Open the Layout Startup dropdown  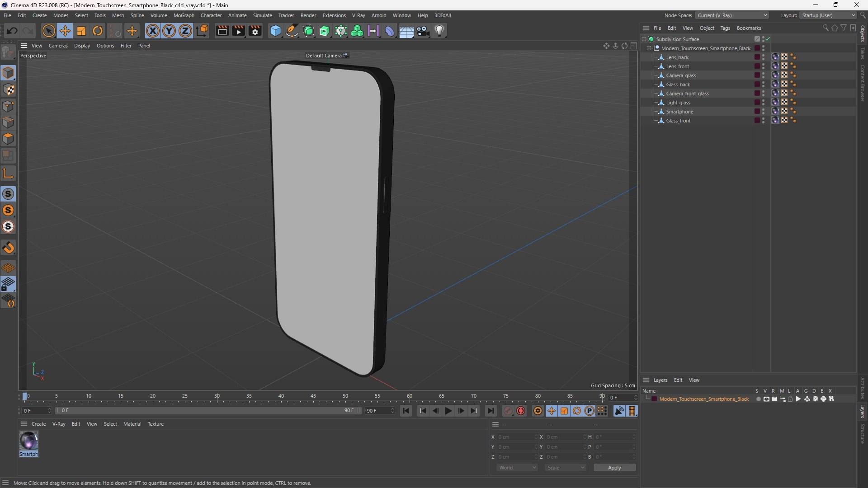pos(828,15)
